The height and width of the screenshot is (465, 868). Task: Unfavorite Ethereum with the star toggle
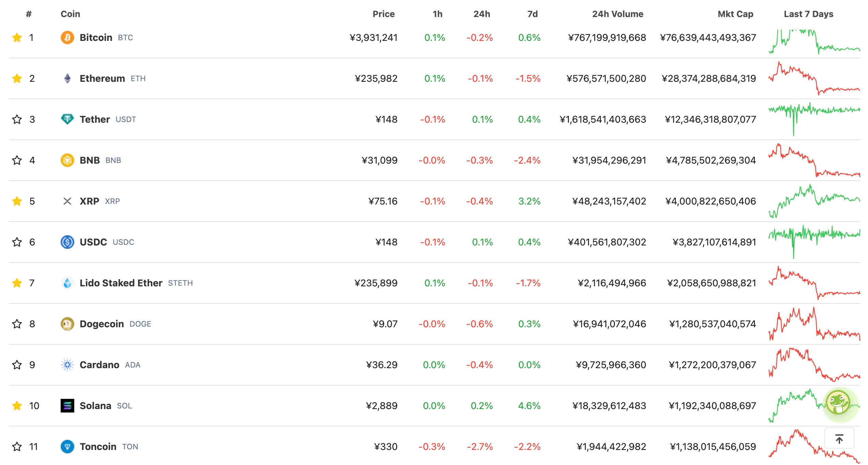coord(17,78)
